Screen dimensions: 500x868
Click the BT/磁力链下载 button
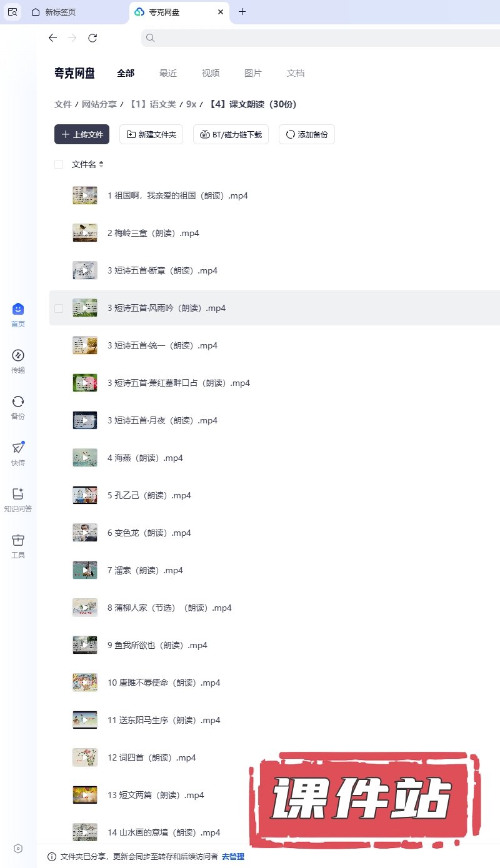point(231,134)
